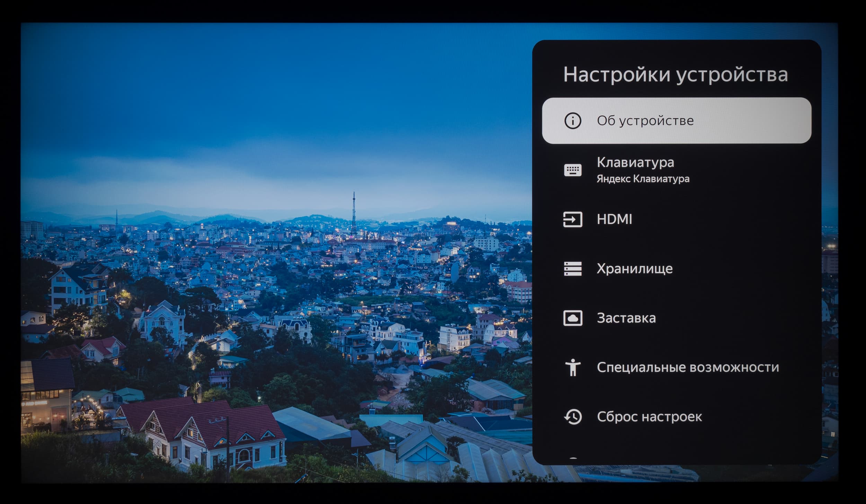Click the partially hidden icon at list bottom

pyautogui.click(x=573, y=459)
